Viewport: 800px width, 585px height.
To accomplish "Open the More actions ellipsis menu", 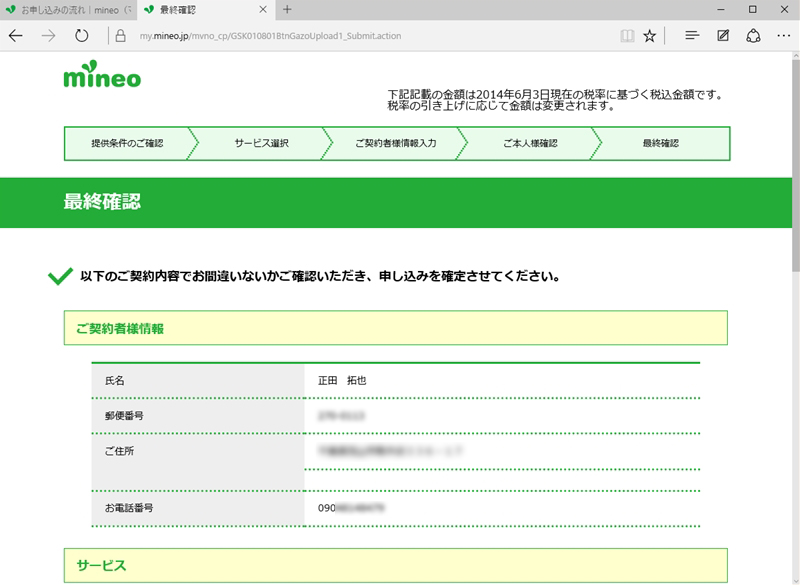I will [x=783, y=36].
